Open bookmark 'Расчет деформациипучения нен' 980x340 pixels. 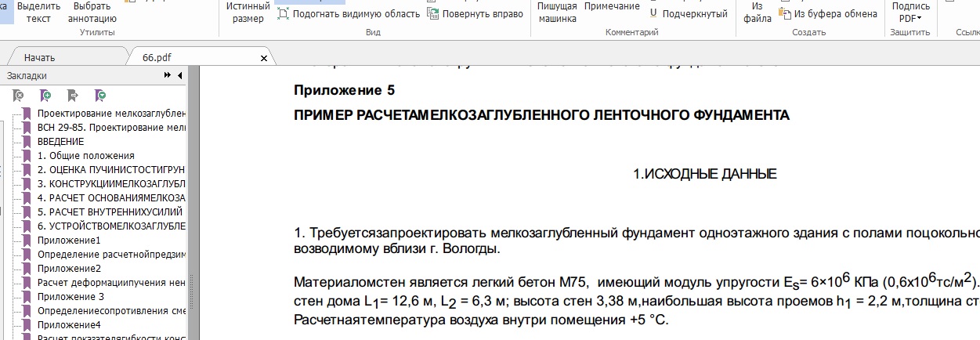[x=111, y=283]
